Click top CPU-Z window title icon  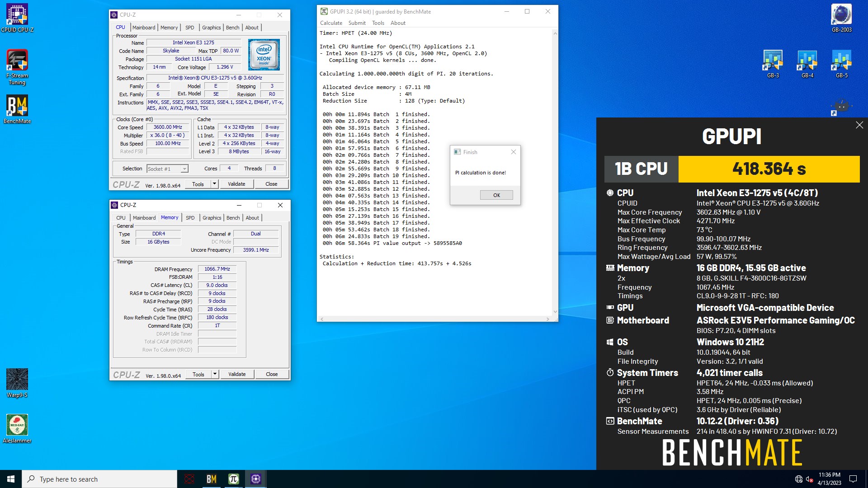(114, 15)
